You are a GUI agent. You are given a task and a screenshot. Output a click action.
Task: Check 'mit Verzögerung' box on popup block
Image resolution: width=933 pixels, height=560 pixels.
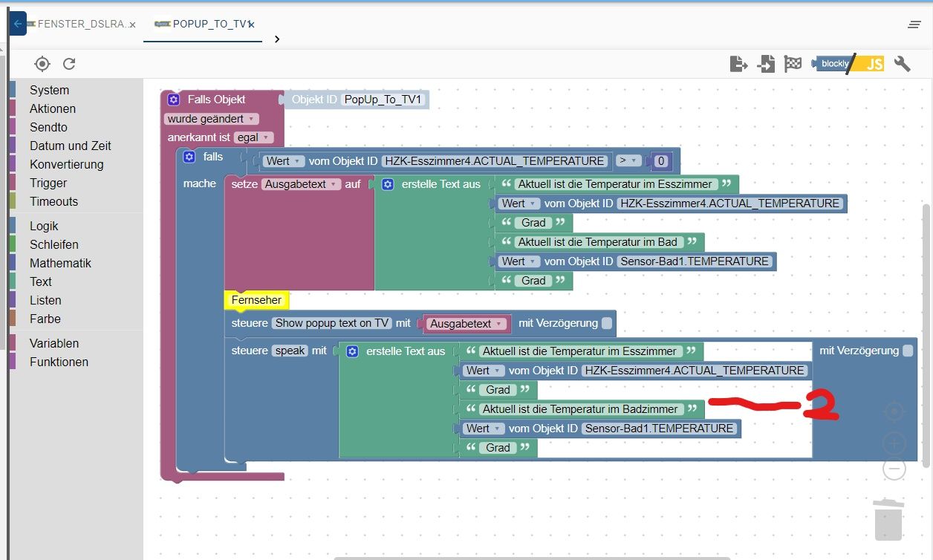point(607,323)
